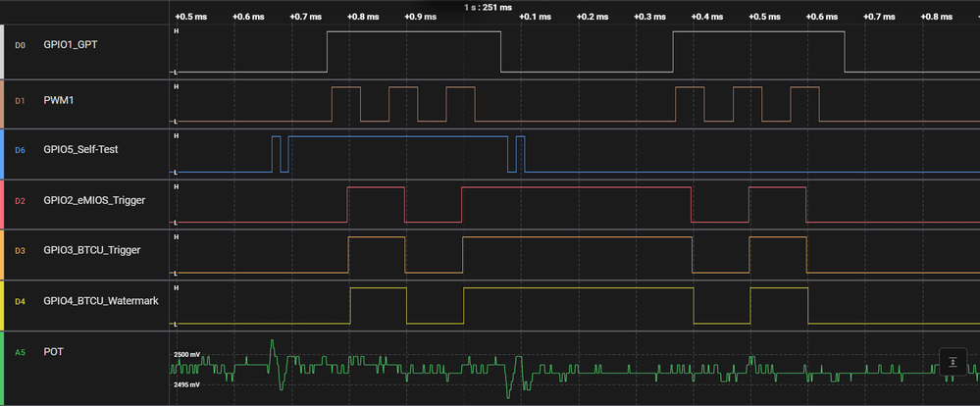The image size is (980, 406).
Task: Click the D2 channel identifier
Action: point(20,201)
